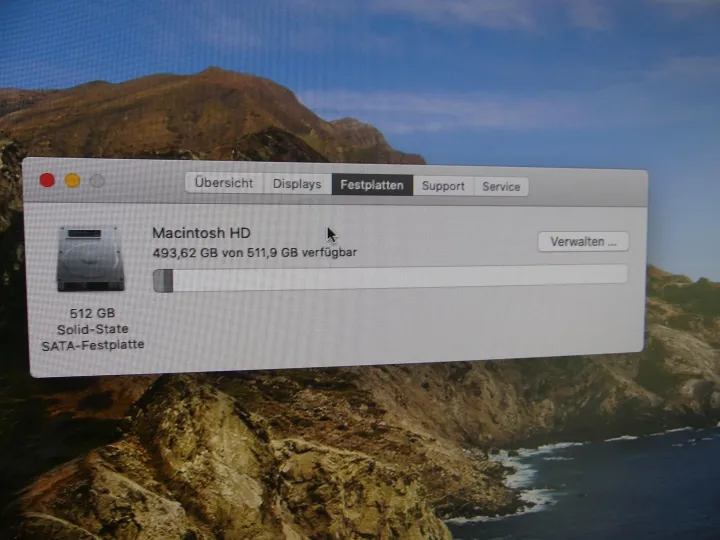Click the SATA-Festplatte label

point(93,345)
